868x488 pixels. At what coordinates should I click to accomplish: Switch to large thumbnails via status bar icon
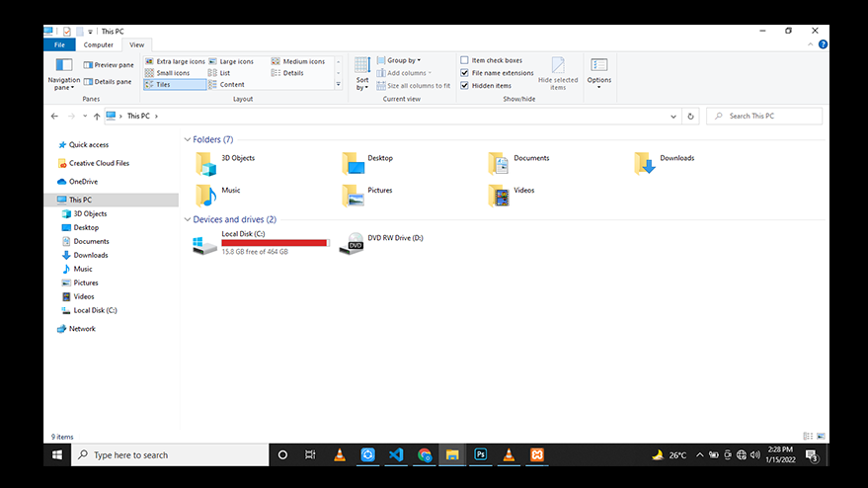821,437
